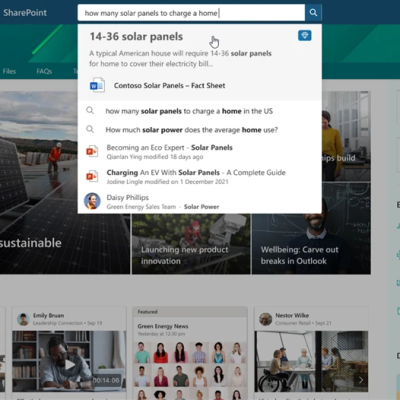
Task: Click 'Jodine Lingle modified on 1 December 2021' text
Action: coord(167,182)
